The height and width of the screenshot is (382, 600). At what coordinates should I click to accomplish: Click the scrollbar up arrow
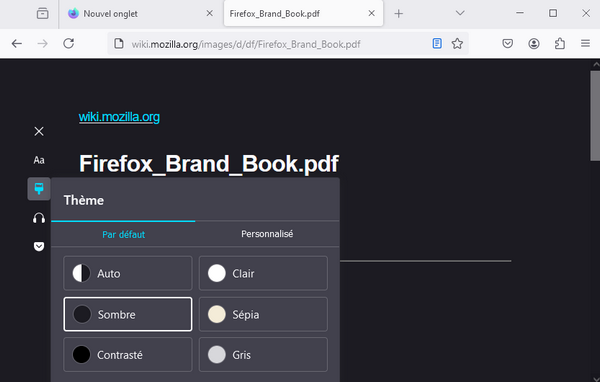(595, 65)
